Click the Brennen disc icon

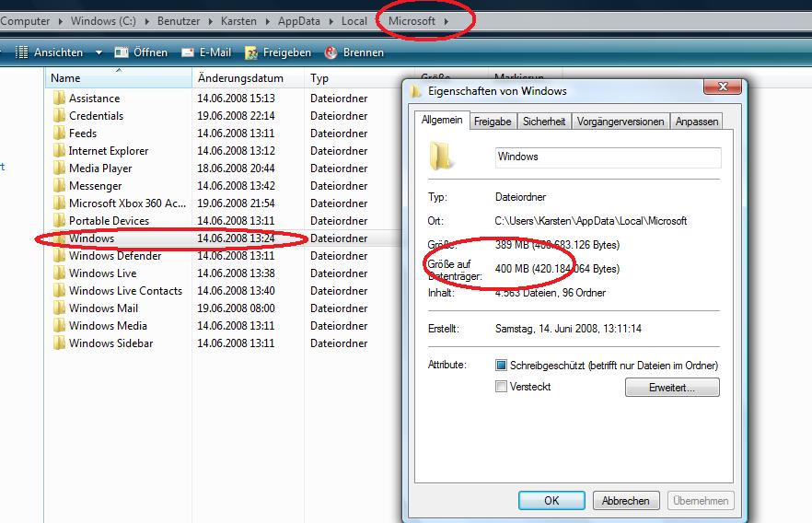pyautogui.click(x=331, y=52)
